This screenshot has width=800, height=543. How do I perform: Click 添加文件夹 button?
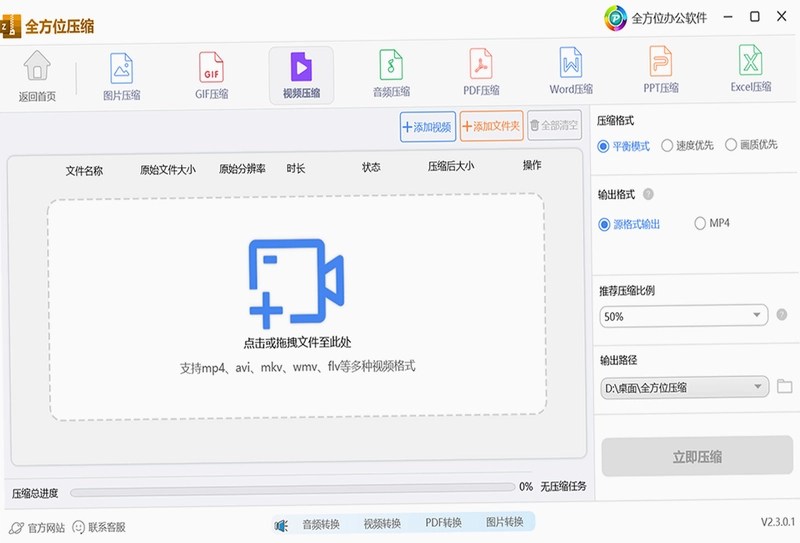491,126
